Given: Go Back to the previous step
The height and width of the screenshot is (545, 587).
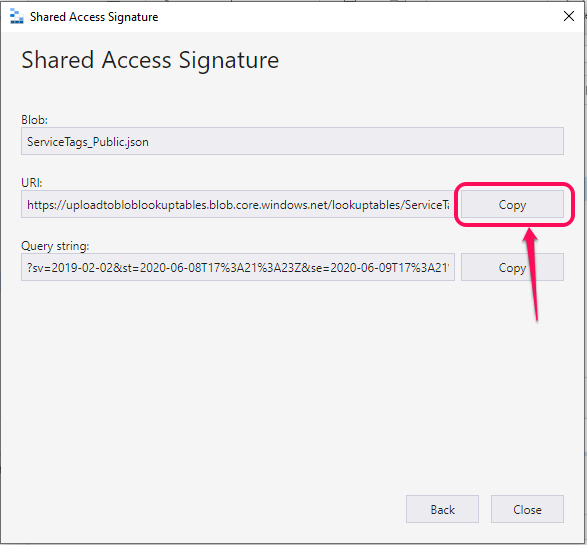Looking at the screenshot, I should [x=442, y=509].
